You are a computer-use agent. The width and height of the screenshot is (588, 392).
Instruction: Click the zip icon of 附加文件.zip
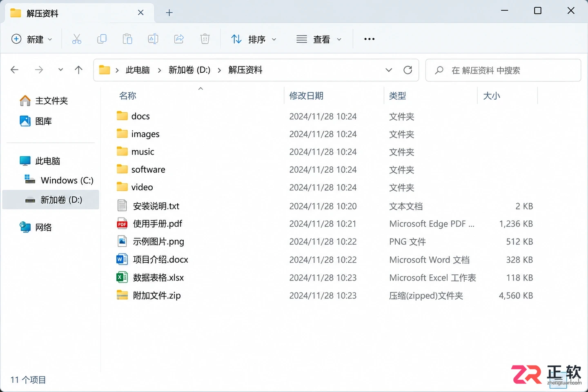pyautogui.click(x=122, y=295)
